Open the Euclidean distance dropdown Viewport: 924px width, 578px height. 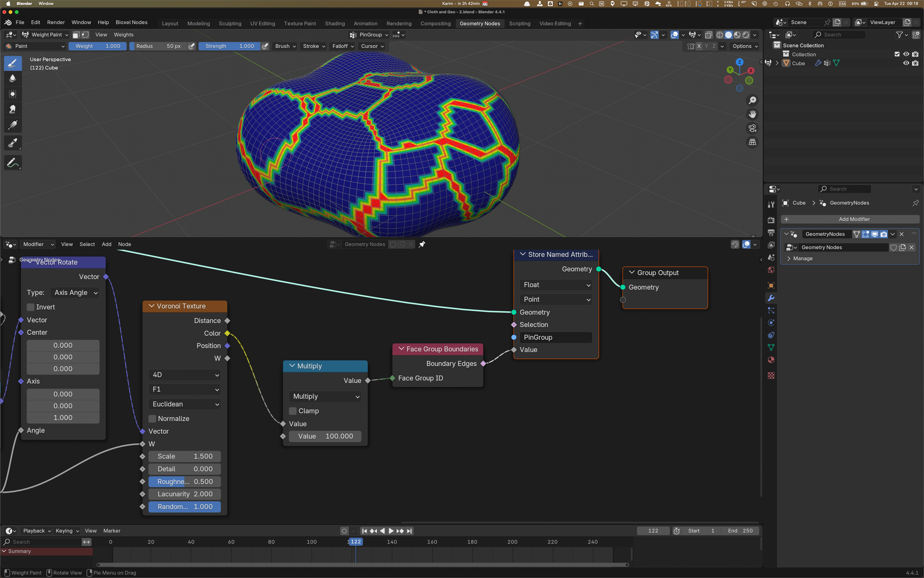185,405
